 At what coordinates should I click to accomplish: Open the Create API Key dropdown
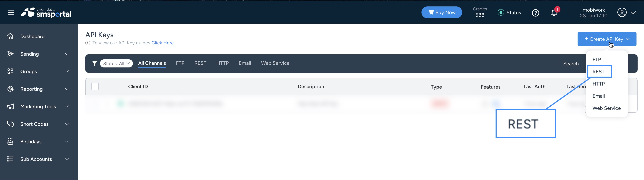click(x=606, y=39)
